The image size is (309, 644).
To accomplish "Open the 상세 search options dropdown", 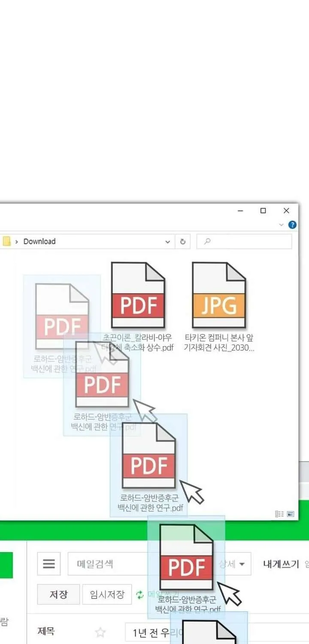I will (x=232, y=564).
